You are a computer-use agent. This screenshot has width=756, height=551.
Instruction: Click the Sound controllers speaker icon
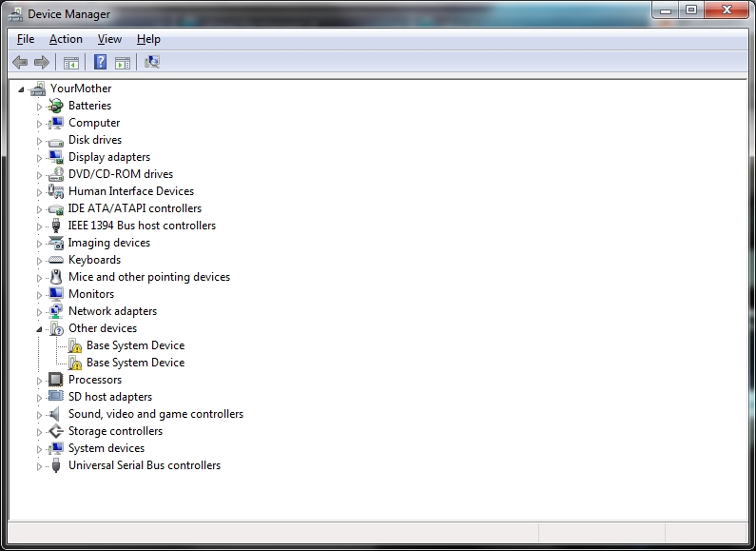coord(55,414)
